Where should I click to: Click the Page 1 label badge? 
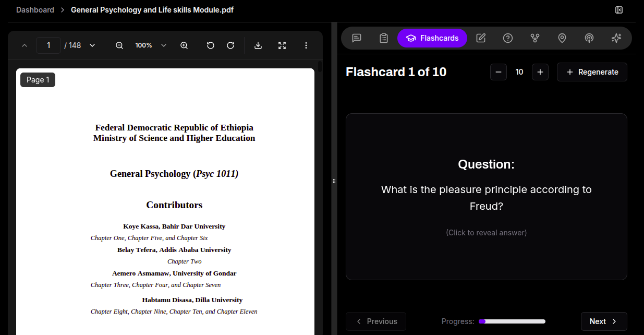click(x=38, y=80)
